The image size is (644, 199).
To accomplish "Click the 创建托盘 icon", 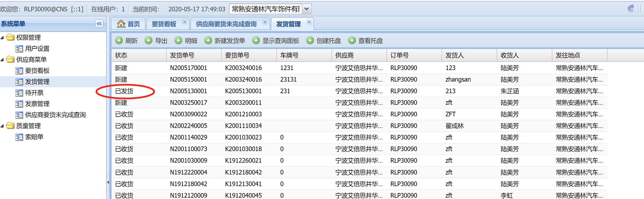I will 310,40.
